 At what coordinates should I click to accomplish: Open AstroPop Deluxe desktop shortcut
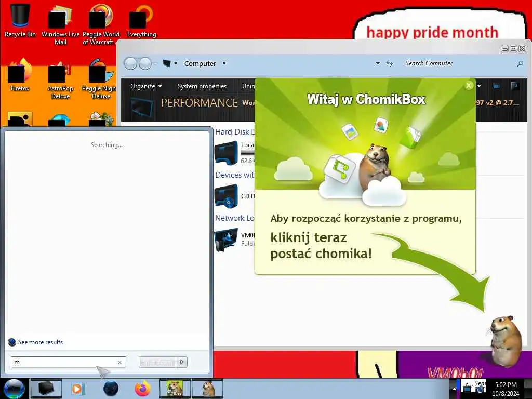click(x=60, y=79)
